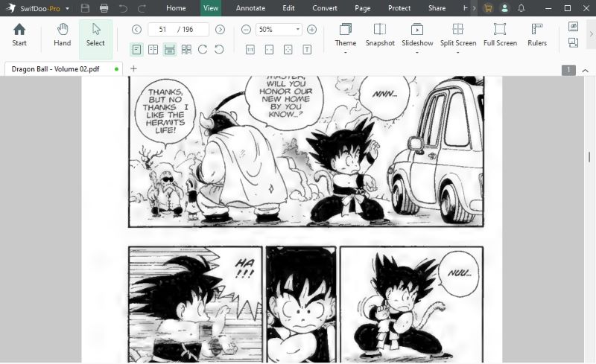This screenshot has width=596, height=364.
Task: Click the page count badge 1
Action: click(568, 70)
